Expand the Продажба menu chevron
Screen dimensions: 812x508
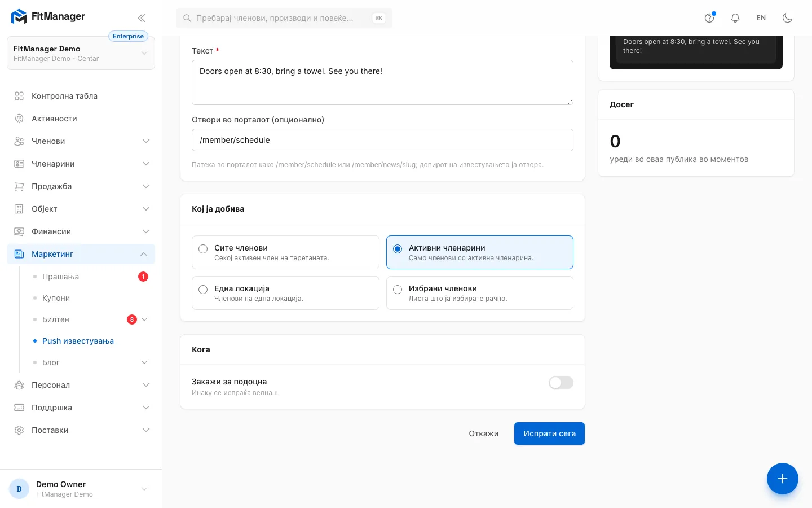[146, 186]
